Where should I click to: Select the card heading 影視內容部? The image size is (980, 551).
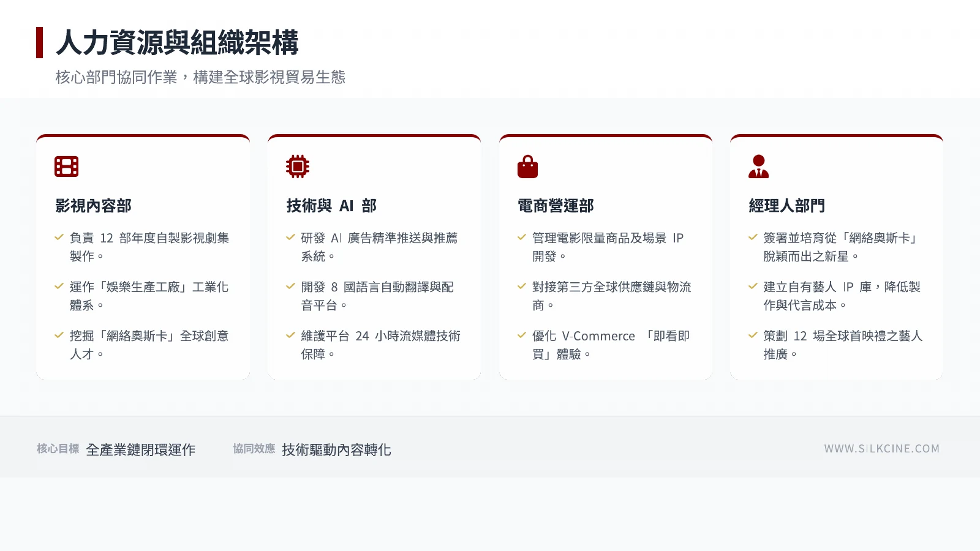(x=93, y=206)
